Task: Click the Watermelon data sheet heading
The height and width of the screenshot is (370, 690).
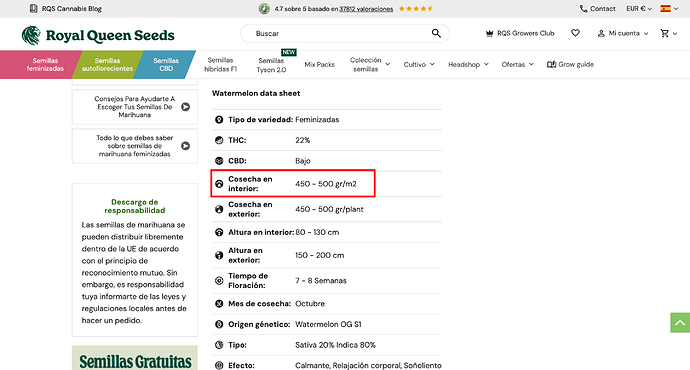Action: [x=256, y=93]
